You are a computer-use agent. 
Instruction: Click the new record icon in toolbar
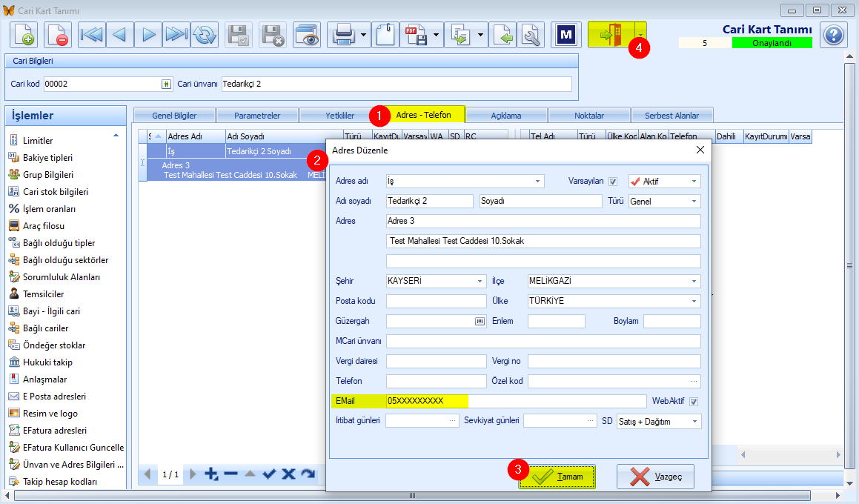tap(23, 35)
